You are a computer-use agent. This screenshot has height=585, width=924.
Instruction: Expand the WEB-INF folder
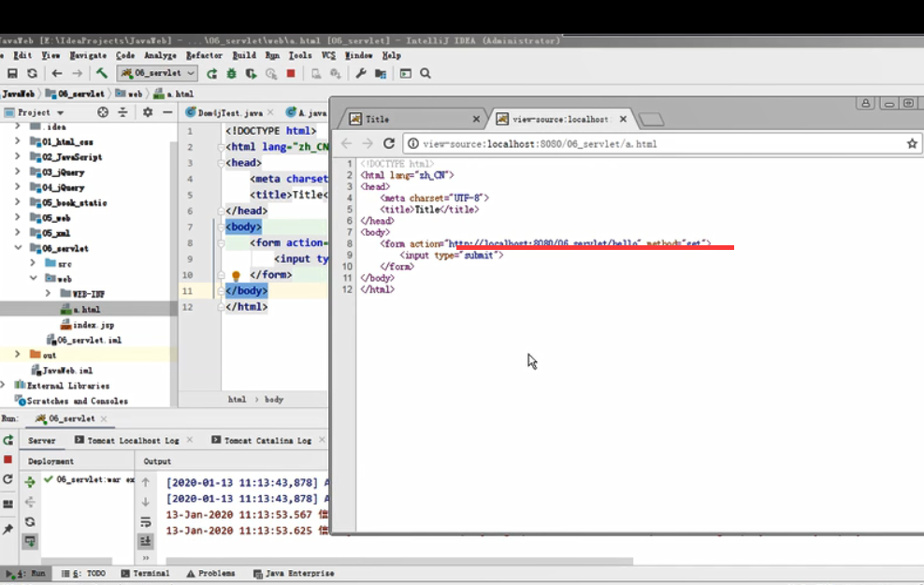tap(49, 294)
